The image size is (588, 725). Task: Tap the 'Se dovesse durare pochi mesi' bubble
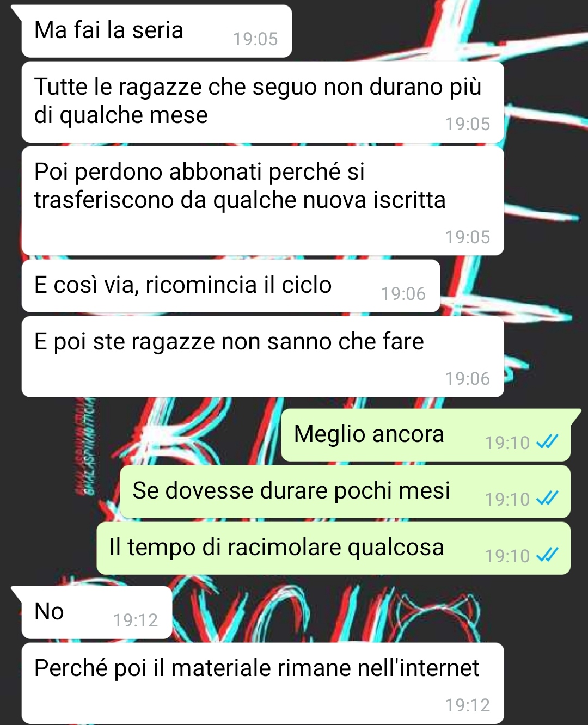pos(345,491)
